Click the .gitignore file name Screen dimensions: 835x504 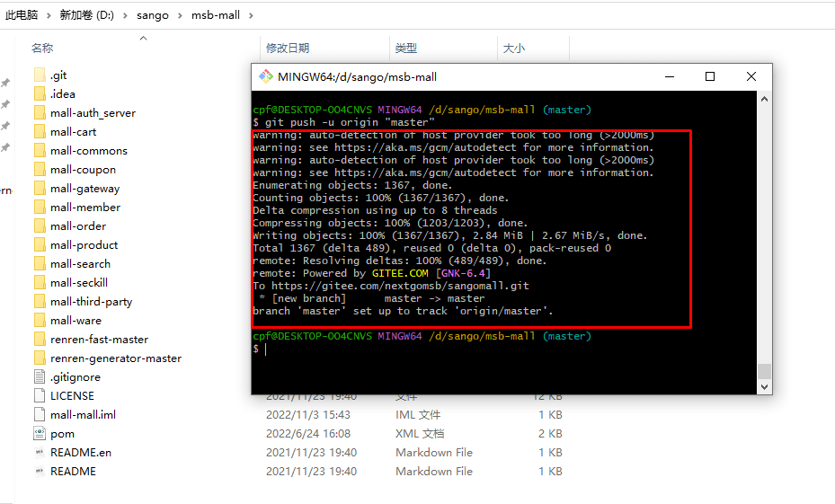coord(76,377)
